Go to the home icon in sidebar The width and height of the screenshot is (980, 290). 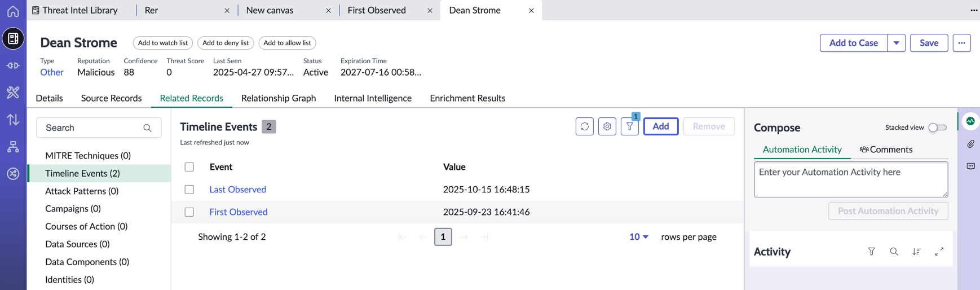(13, 11)
